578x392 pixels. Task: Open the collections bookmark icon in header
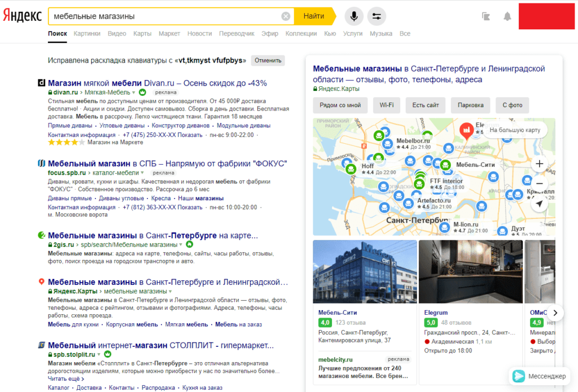click(x=486, y=16)
